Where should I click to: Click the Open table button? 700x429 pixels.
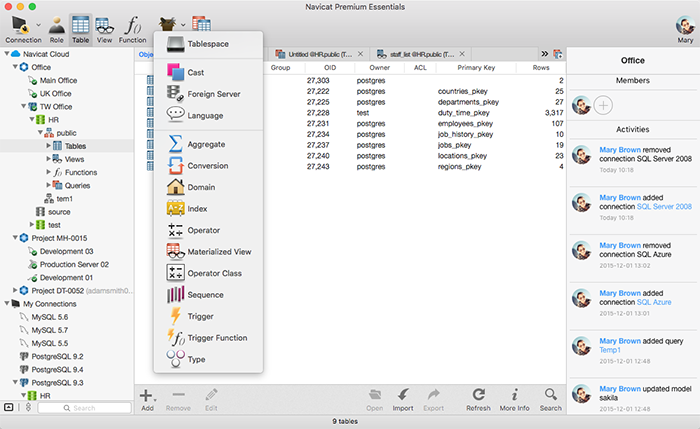point(375,400)
